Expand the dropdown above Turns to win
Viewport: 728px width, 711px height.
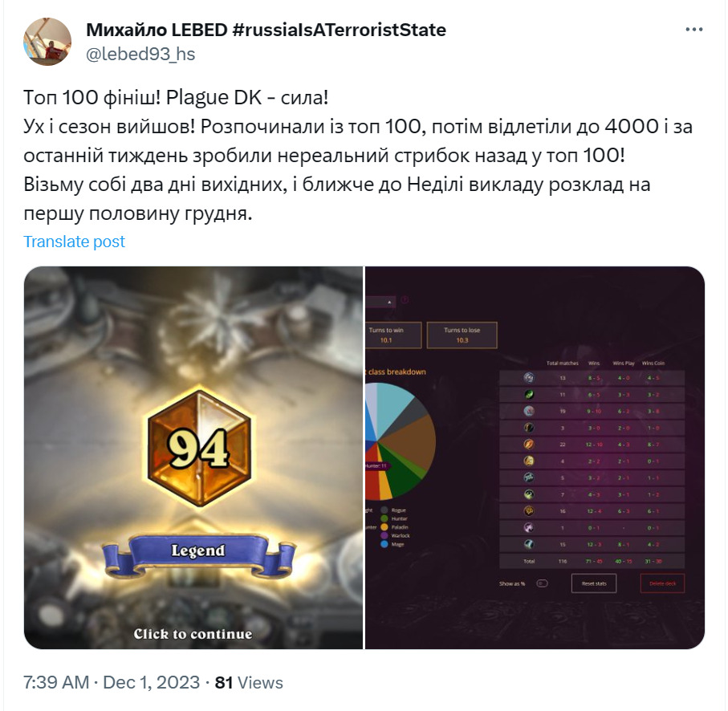tap(380, 302)
